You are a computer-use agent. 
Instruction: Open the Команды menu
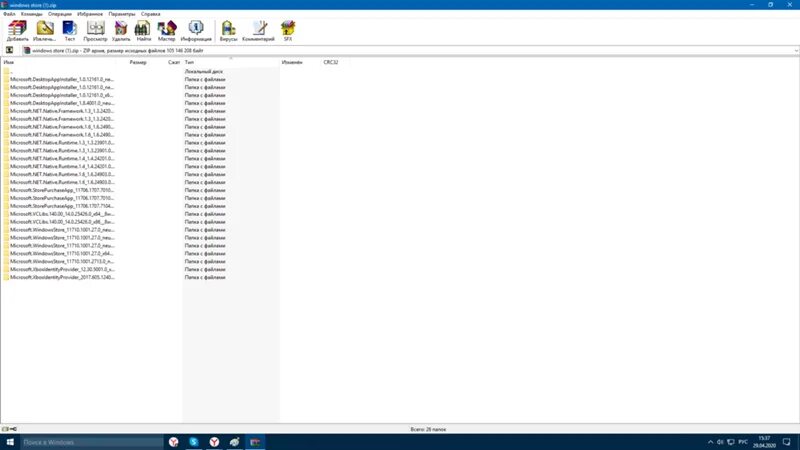point(32,14)
